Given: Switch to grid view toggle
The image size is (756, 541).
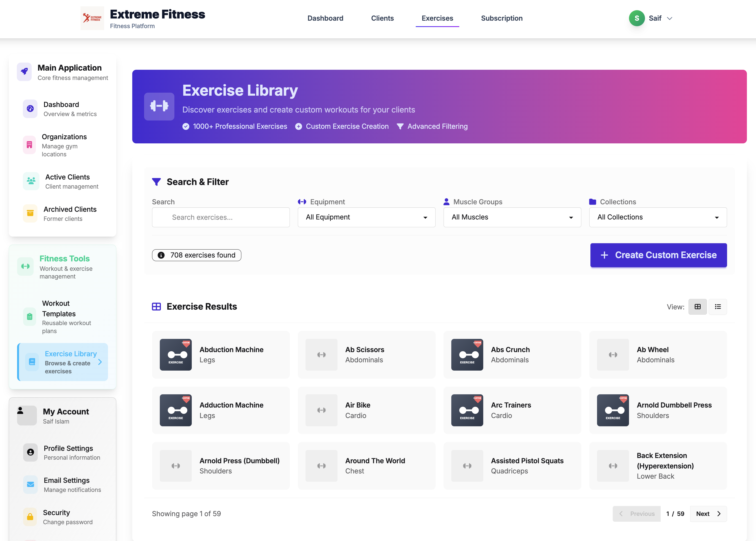Looking at the screenshot, I should click(x=697, y=307).
